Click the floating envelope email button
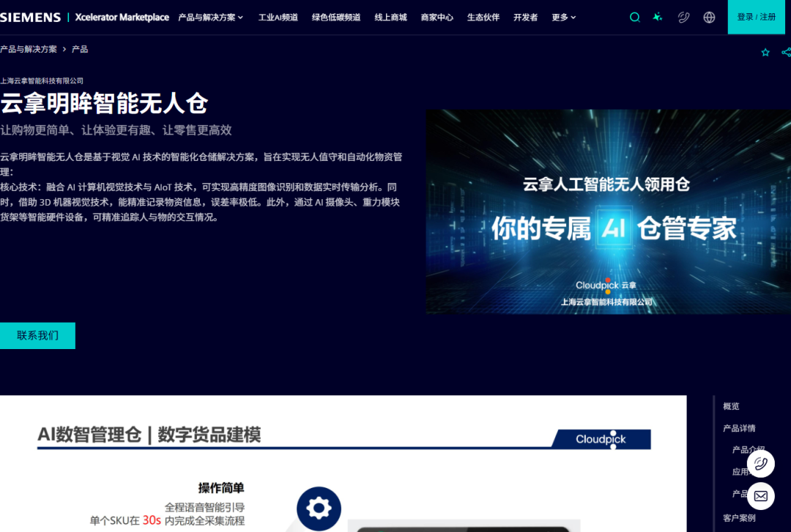 (x=760, y=496)
